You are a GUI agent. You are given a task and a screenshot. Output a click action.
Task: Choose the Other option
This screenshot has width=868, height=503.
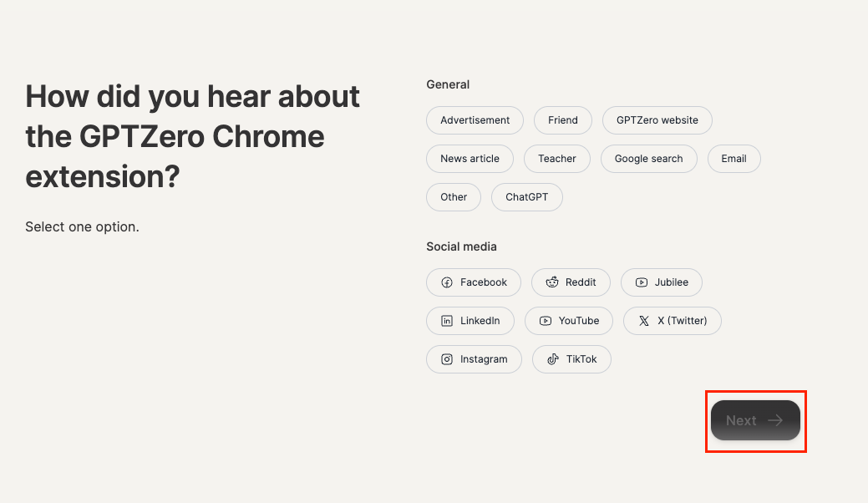(454, 197)
